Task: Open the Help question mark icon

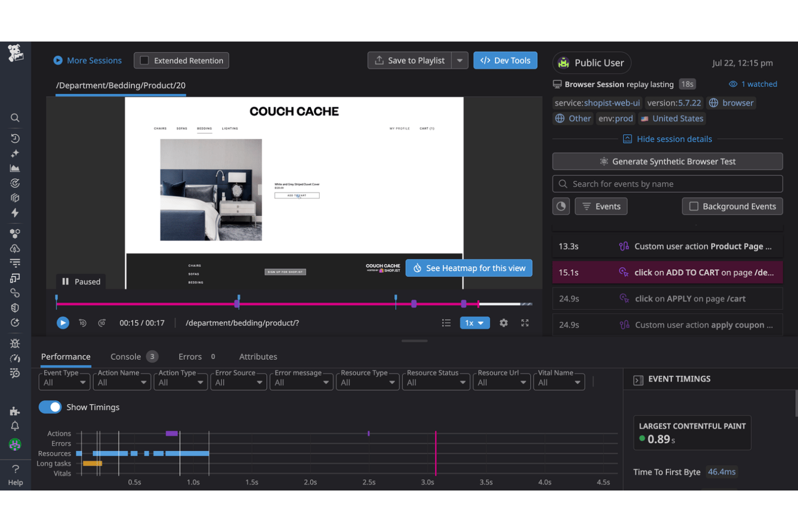Action: coord(15,469)
